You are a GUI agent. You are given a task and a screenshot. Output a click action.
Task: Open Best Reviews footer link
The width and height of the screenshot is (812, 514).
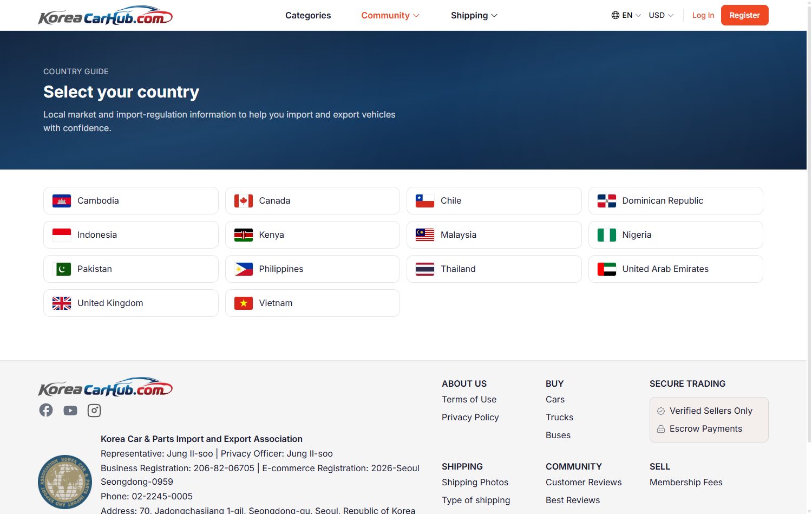tap(573, 500)
